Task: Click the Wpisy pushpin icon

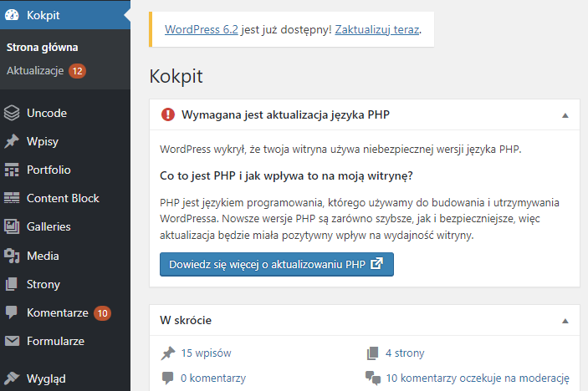Action: pos(12,141)
